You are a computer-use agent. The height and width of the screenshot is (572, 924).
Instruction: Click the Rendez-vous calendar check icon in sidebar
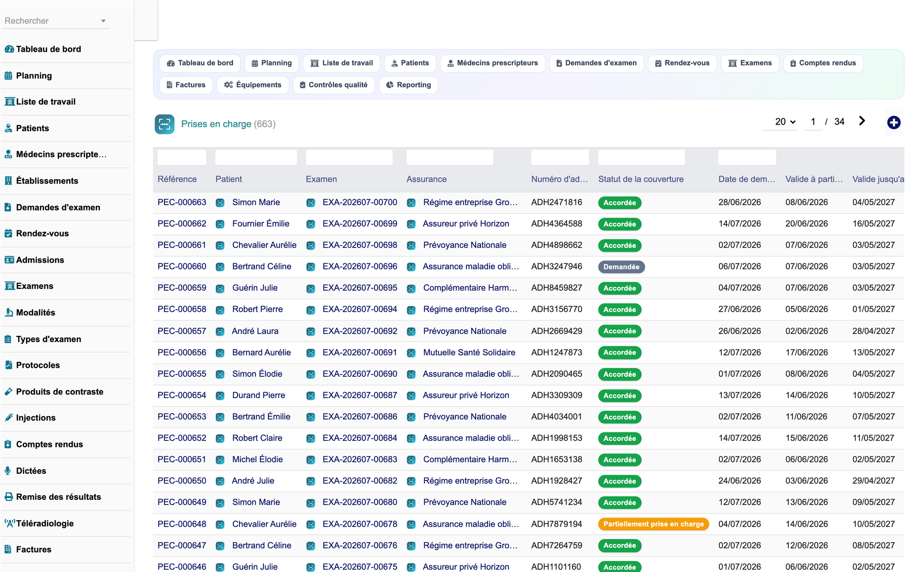(x=9, y=233)
